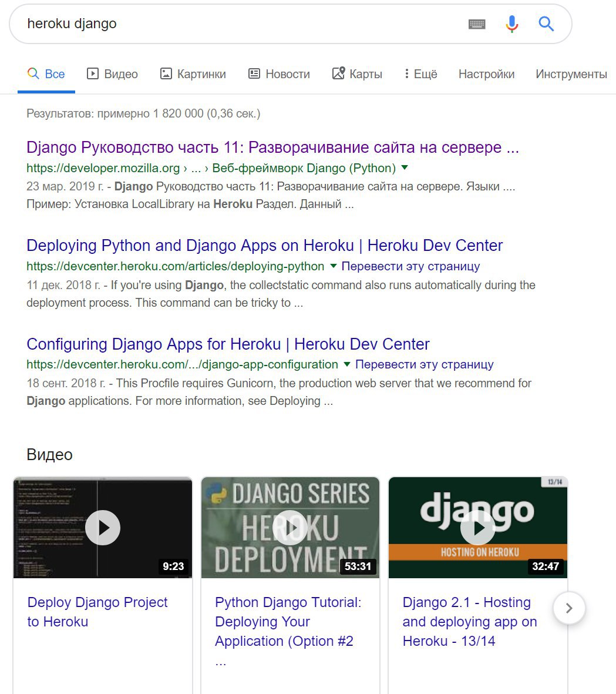
Task: Open the 'Карты' tab
Action: pos(357,74)
